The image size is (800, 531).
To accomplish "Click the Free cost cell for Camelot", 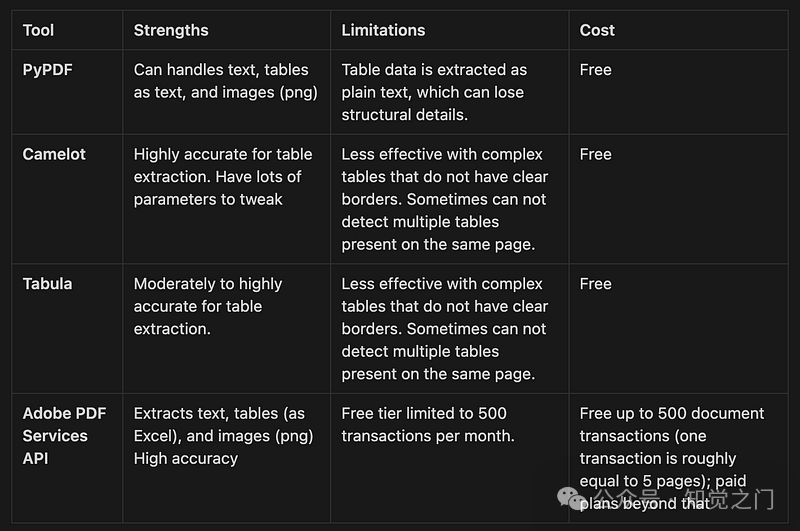I will pos(595,154).
